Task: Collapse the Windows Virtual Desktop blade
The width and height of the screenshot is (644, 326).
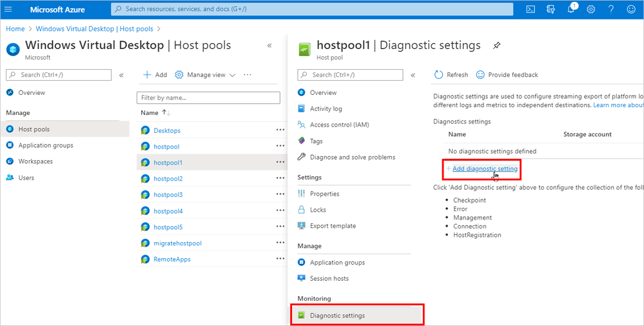Action: point(269,45)
